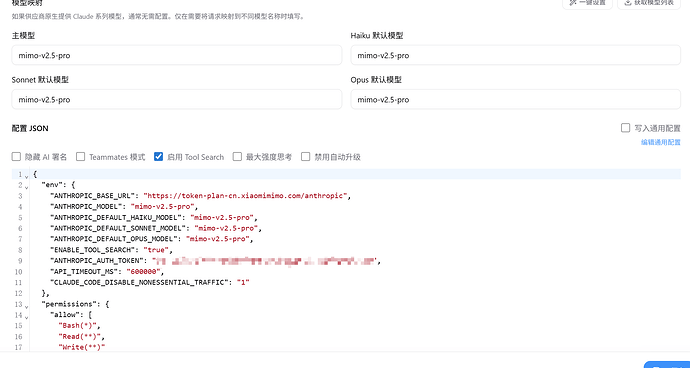Screen dimensions: 690x368
Task: Tick the 禁用自动升级 checkbox
Action: (x=305, y=157)
